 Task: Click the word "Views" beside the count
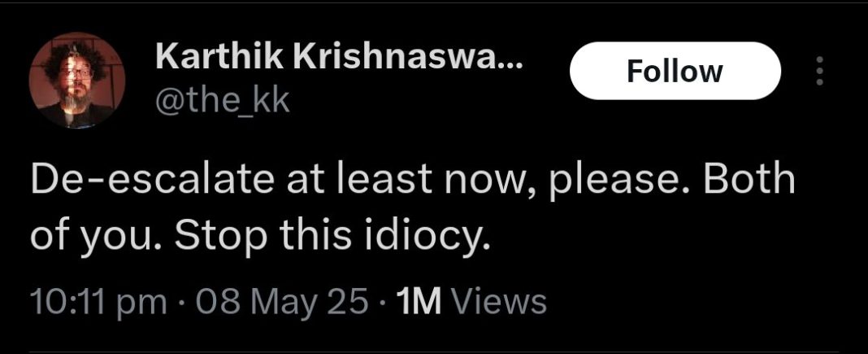pyautogui.click(x=498, y=303)
